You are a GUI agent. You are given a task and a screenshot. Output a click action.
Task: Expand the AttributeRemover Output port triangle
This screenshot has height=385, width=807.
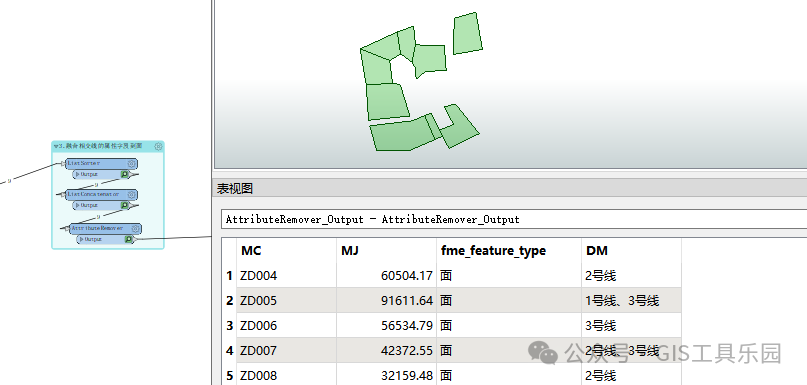point(81,239)
